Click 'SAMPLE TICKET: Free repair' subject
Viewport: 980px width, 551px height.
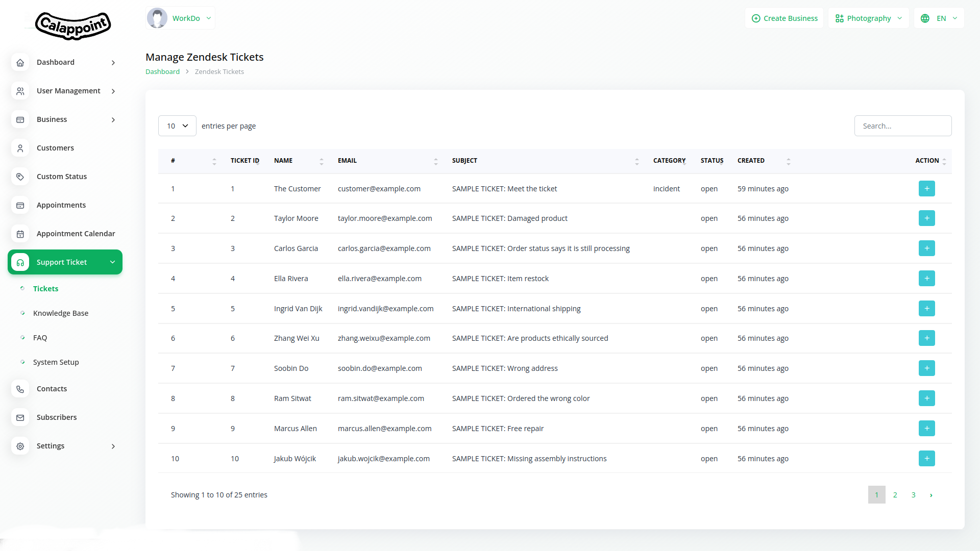click(498, 429)
